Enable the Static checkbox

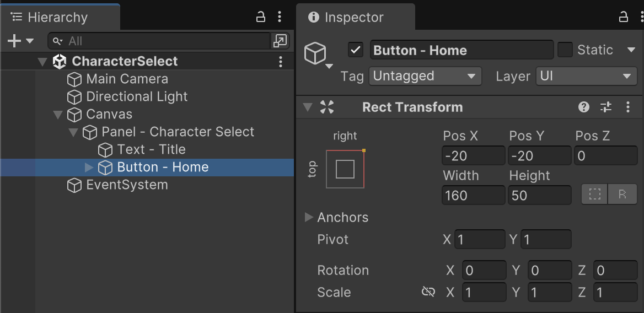click(565, 50)
